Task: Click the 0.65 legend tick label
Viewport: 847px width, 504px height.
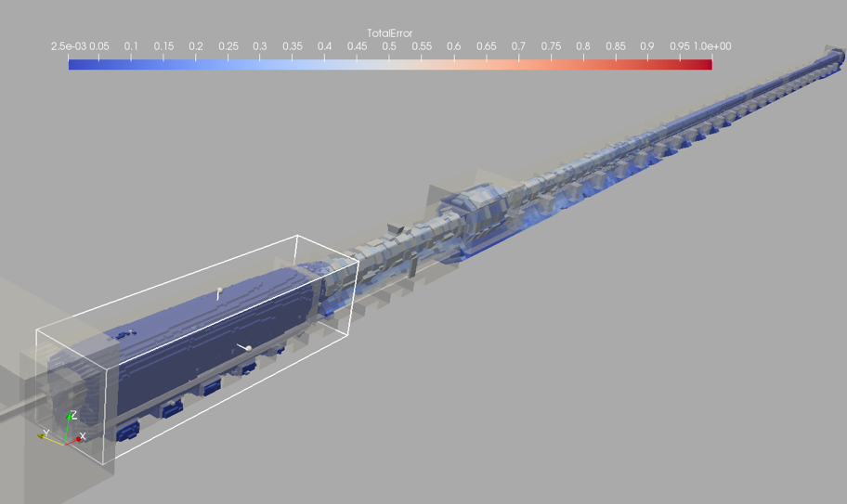Action: click(x=486, y=46)
